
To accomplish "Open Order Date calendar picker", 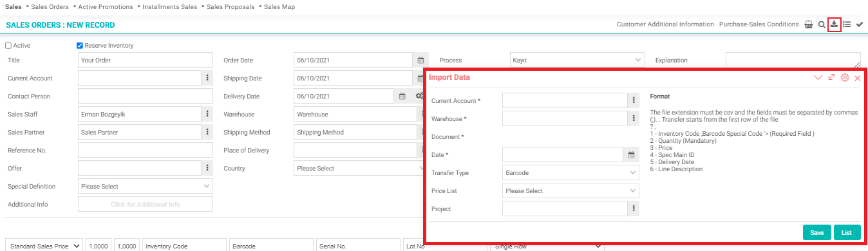I will tap(420, 60).
